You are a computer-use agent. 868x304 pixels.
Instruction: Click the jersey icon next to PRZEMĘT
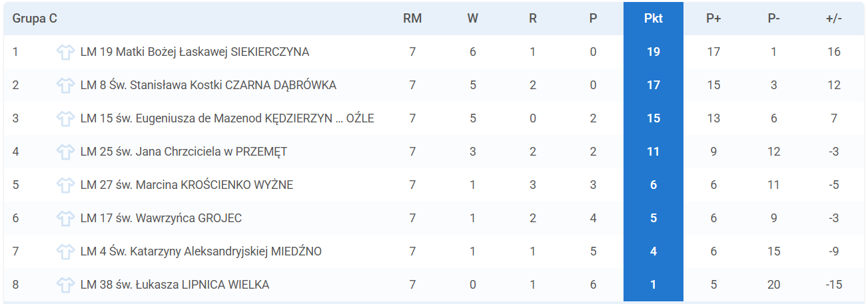tap(65, 152)
